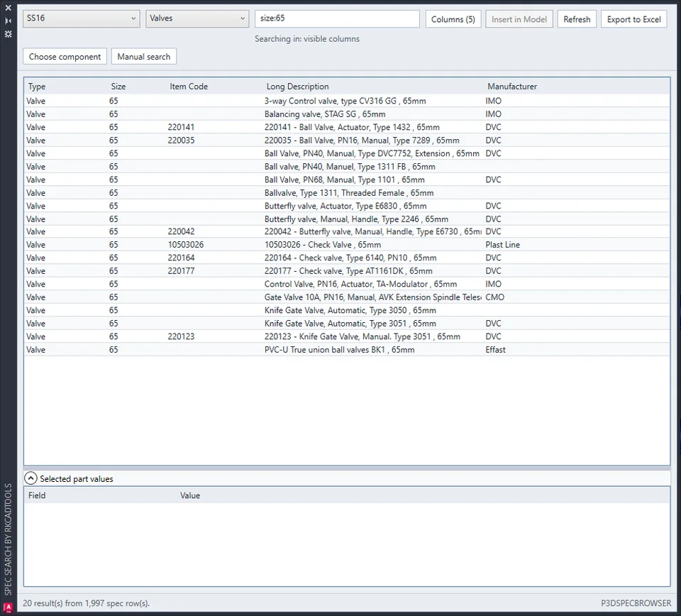This screenshot has height=616, width=681.
Task: Select Butterfly valve Actuator Type E6830 row
Action: click(x=347, y=206)
